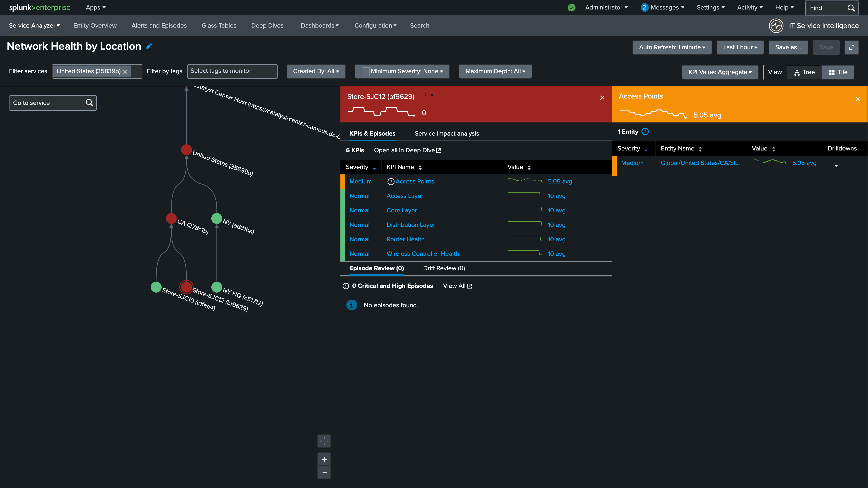
Task: Toggle the Minimum Severity checkbox
Action: [365, 71]
